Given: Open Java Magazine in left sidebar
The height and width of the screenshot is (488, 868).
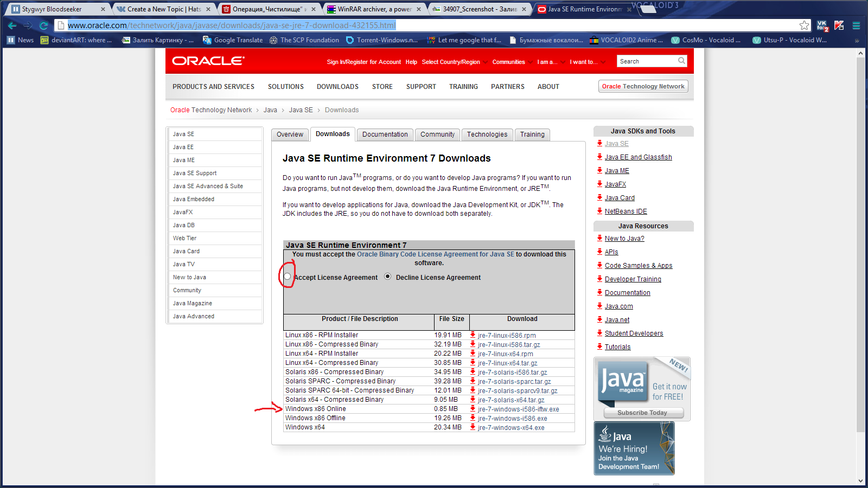Looking at the screenshot, I should point(215,303).
